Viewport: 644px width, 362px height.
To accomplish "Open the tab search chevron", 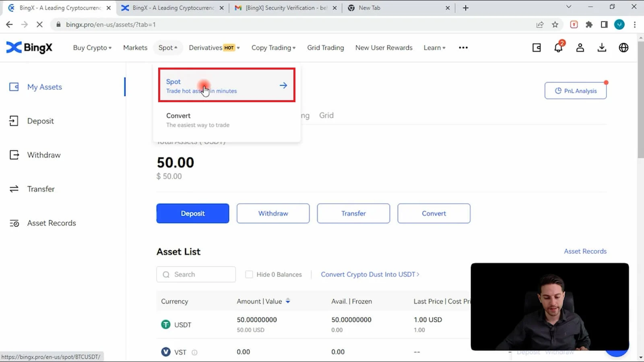I will 569,7.
